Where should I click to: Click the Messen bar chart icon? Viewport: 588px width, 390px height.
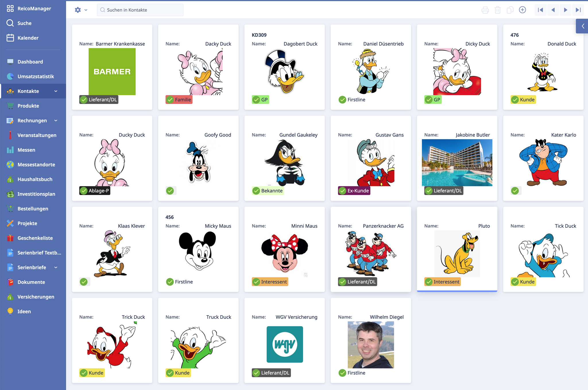[x=10, y=150]
